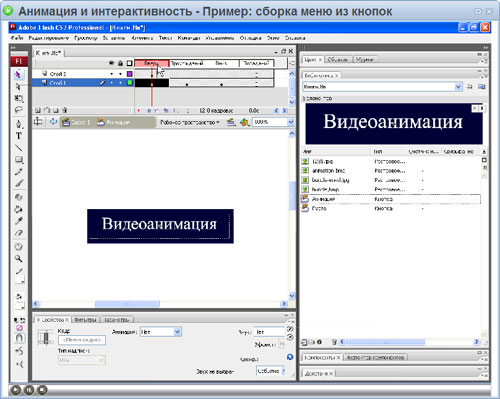Image resolution: width=500 pixels, height=399 pixels.
Task: Select the Free Transform tool
Action: [x=18, y=98]
